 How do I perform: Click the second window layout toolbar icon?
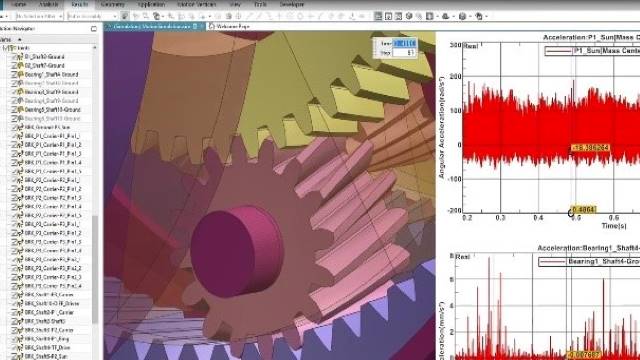388,16
